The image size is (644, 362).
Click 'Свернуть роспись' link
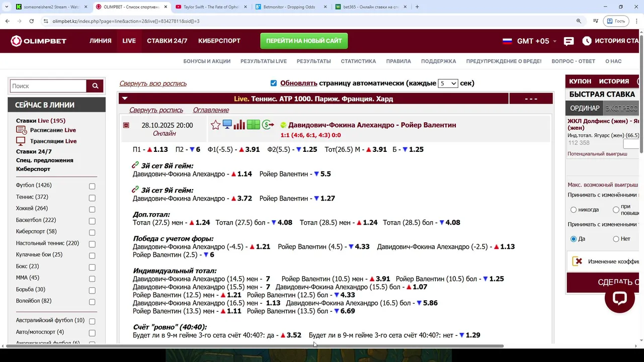pos(156,110)
